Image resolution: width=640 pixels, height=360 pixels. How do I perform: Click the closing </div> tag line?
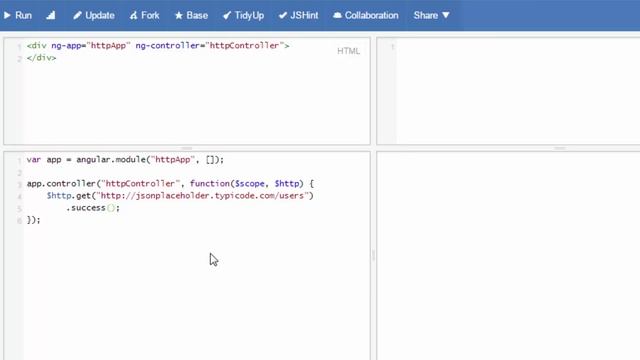pyautogui.click(x=42, y=58)
